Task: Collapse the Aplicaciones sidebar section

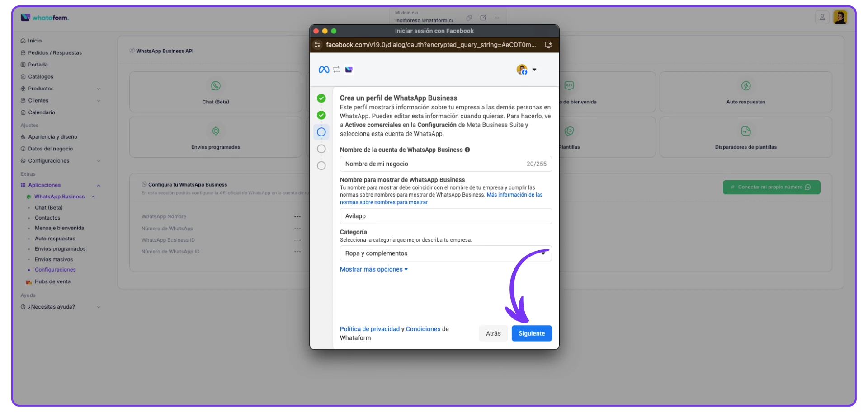Action: (99, 185)
